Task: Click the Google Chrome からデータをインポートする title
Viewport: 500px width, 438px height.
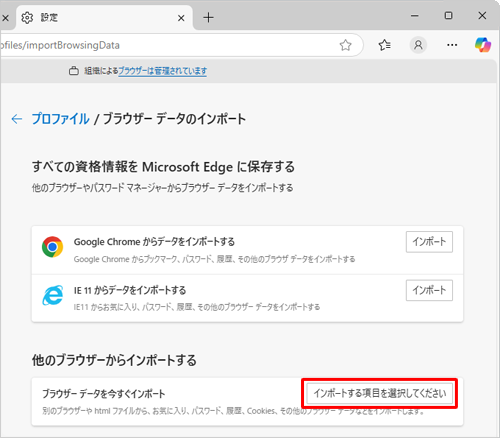Action: click(154, 242)
